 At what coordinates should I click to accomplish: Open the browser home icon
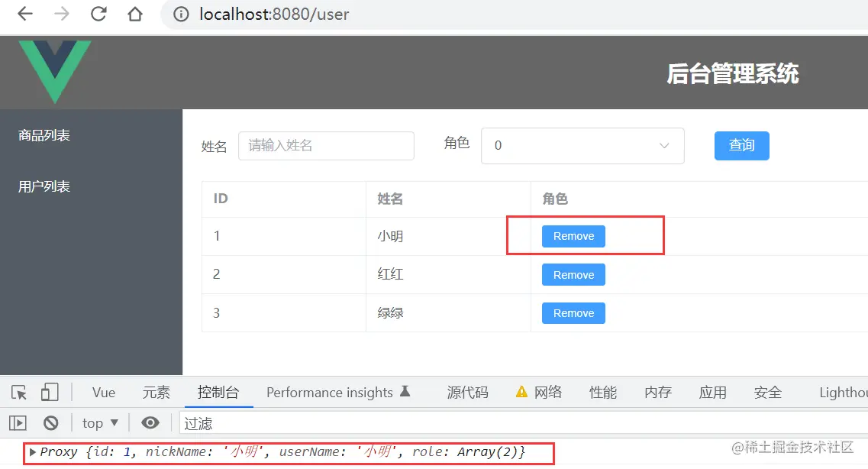click(x=134, y=14)
